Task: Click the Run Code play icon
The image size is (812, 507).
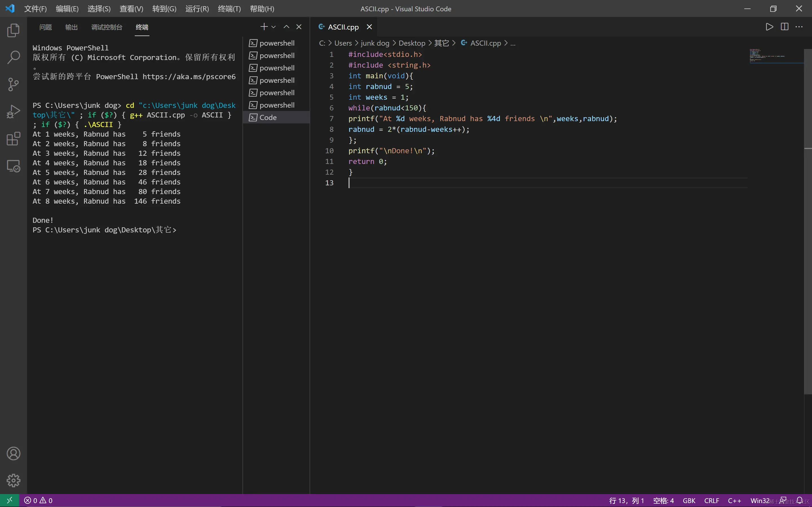Action: [769, 27]
